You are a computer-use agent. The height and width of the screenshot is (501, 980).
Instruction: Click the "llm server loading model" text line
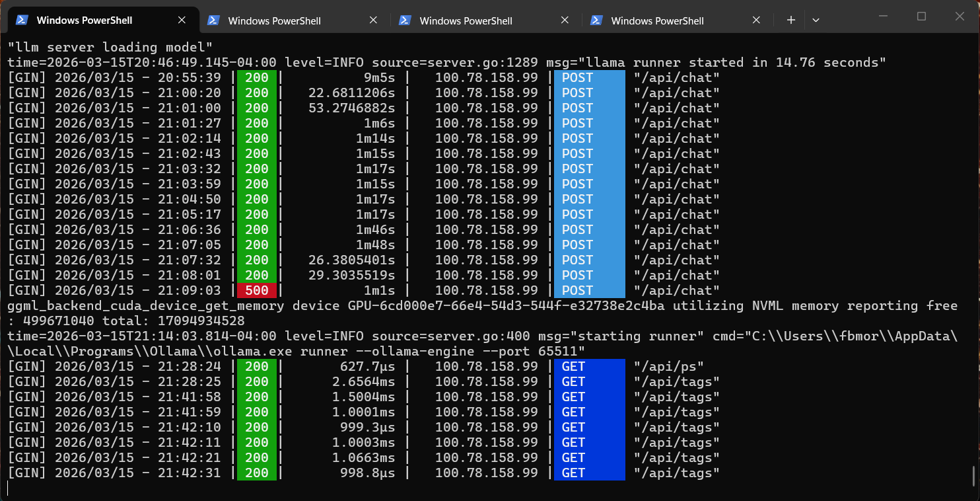(x=110, y=47)
